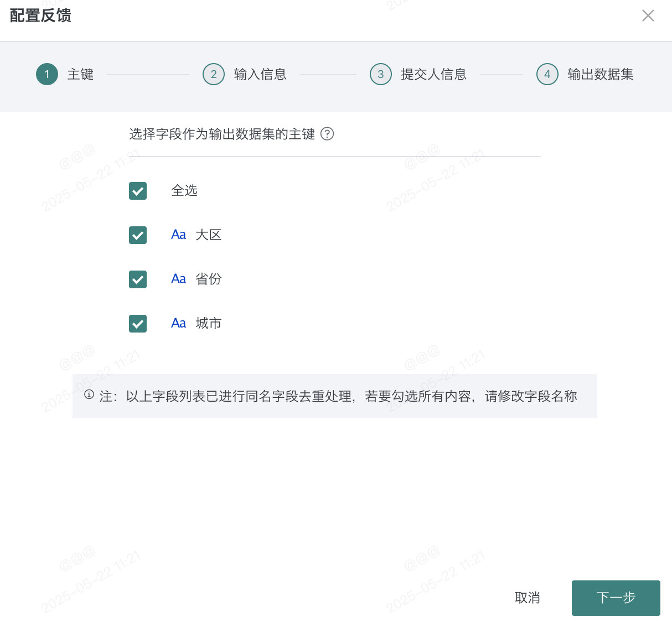The height and width of the screenshot is (623, 672).
Task: Close the 配置反馈 dialog
Action: (x=648, y=15)
